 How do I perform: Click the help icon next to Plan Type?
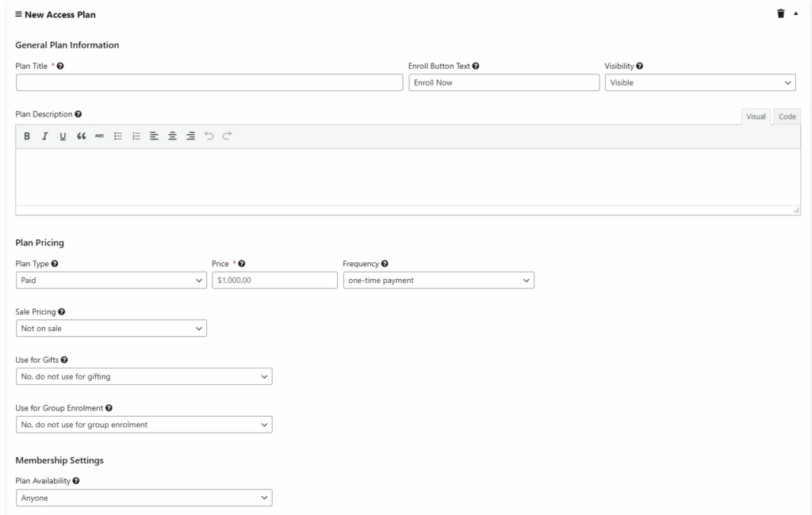pos(55,264)
